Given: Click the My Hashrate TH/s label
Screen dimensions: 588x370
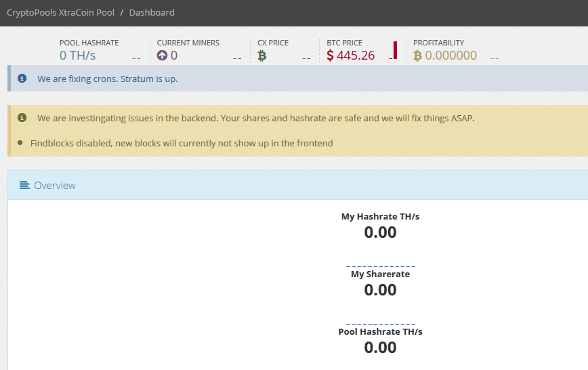Looking at the screenshot, I should click(x=380, y=217).
